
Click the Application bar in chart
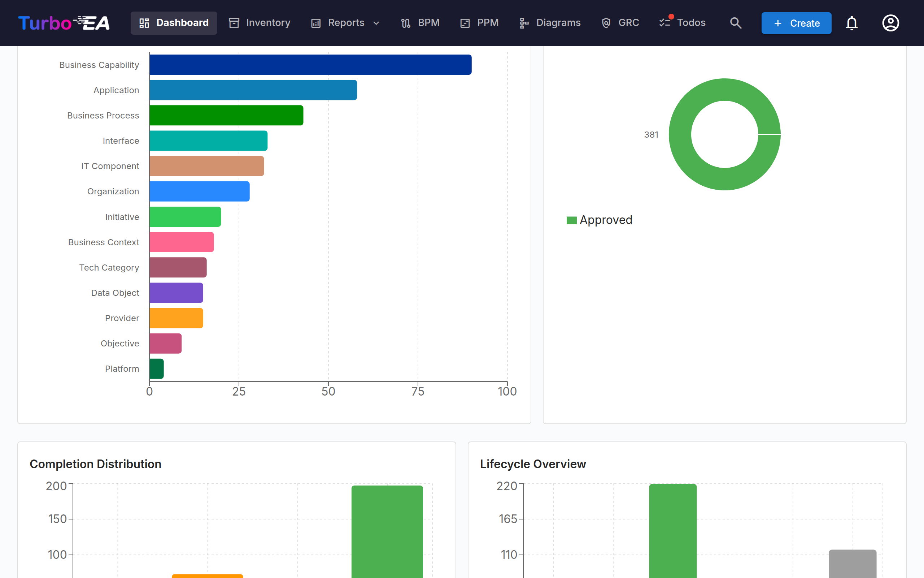[x=253, y=90]
